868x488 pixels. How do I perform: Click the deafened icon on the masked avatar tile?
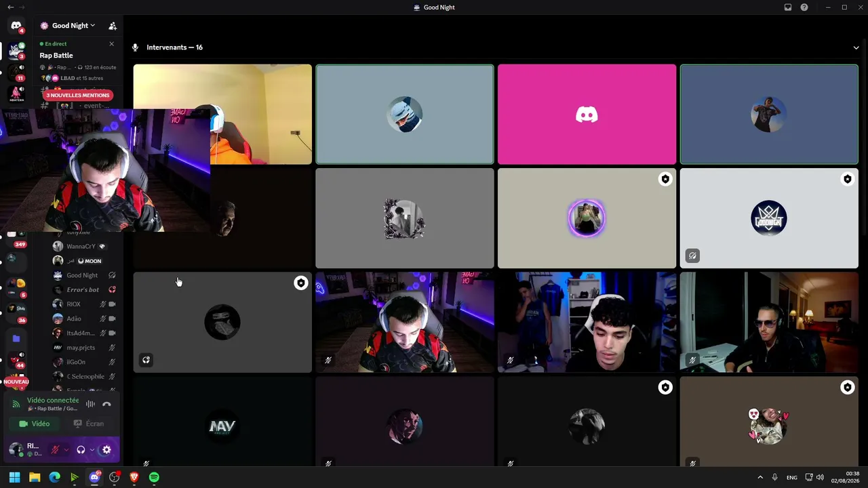pos(146,360)
